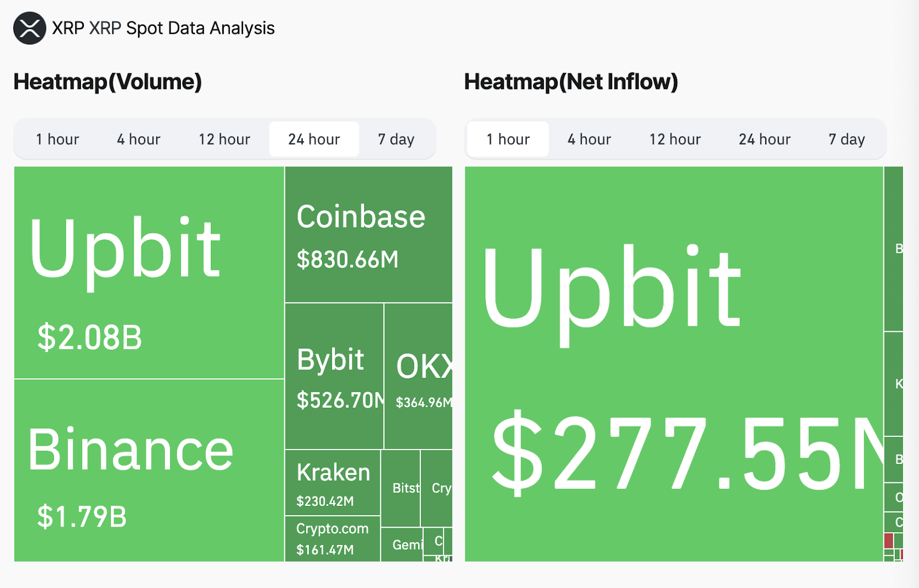Select the Coinbase $830.66M tile
This screenshot has height=588, width=919.
coord(369,234)
